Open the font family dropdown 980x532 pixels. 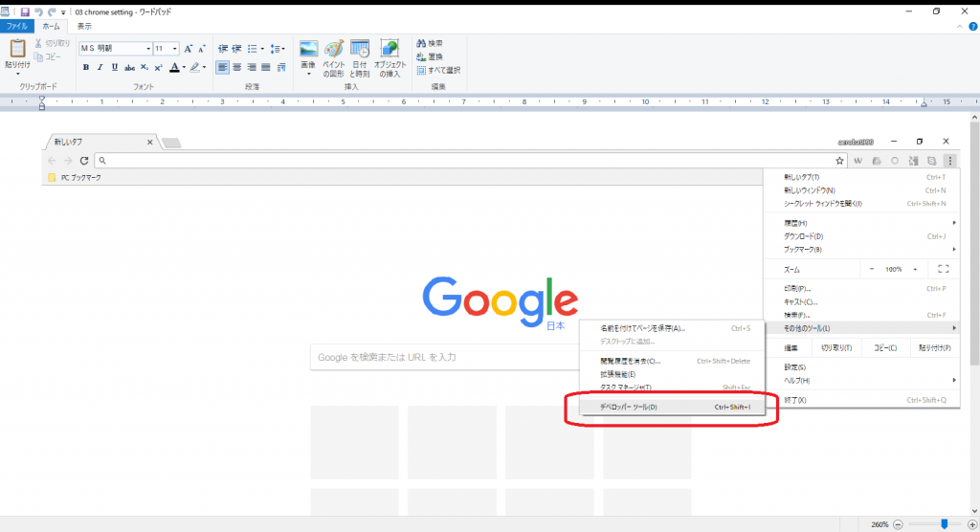[x=148, y=49]
